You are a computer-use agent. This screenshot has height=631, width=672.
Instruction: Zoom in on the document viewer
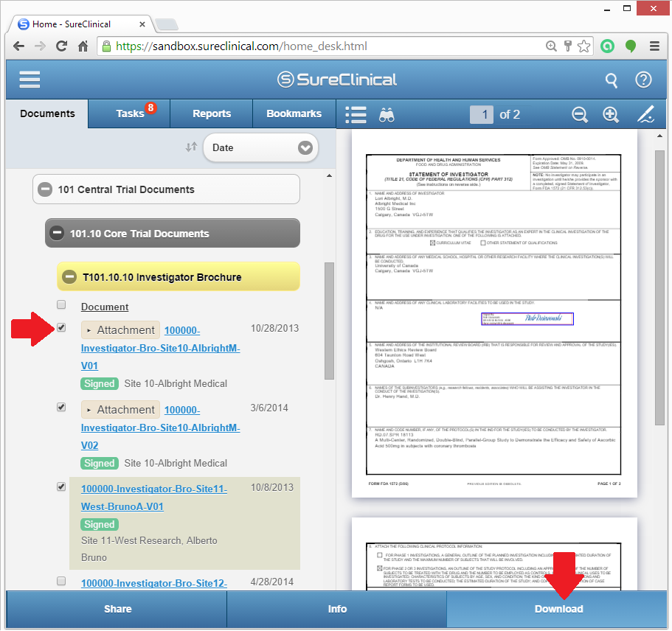pos(611,115)
